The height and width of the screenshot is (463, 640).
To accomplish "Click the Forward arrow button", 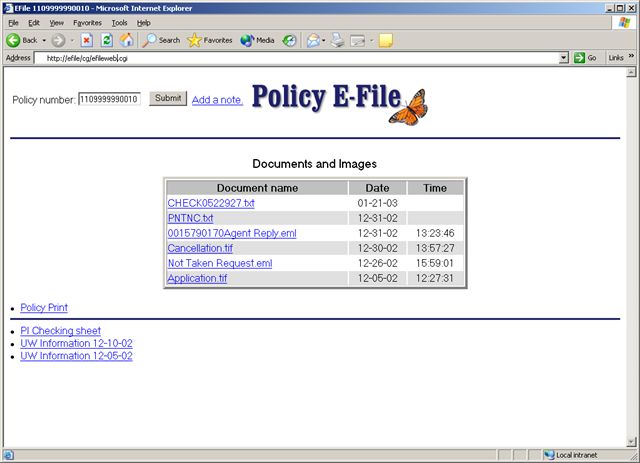I will 58,40.
